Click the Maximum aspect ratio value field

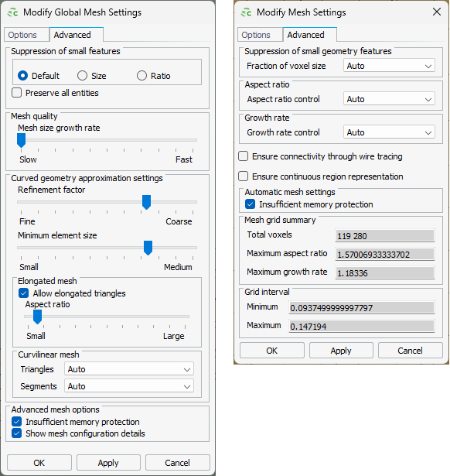click(385, 254)
